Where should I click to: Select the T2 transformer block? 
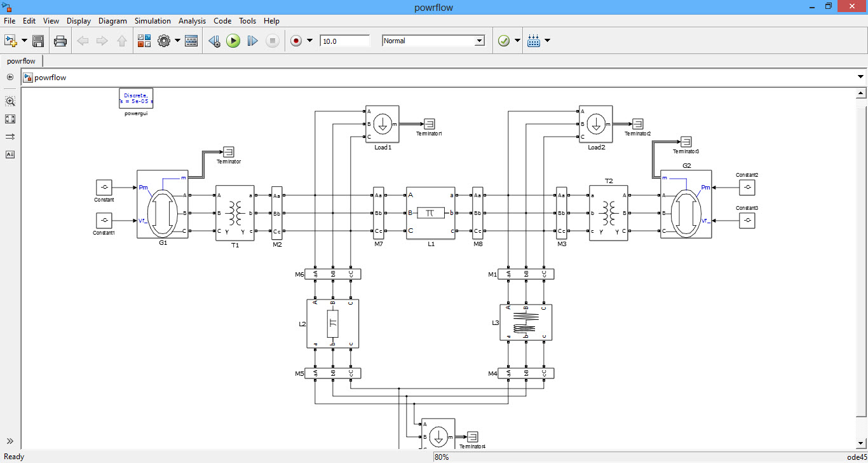[x=609, y=213]
